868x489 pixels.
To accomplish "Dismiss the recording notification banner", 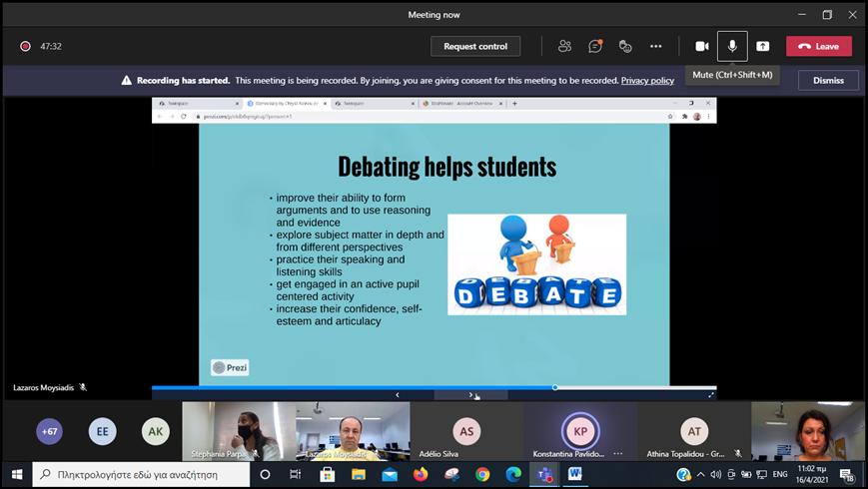I will 828,81.
